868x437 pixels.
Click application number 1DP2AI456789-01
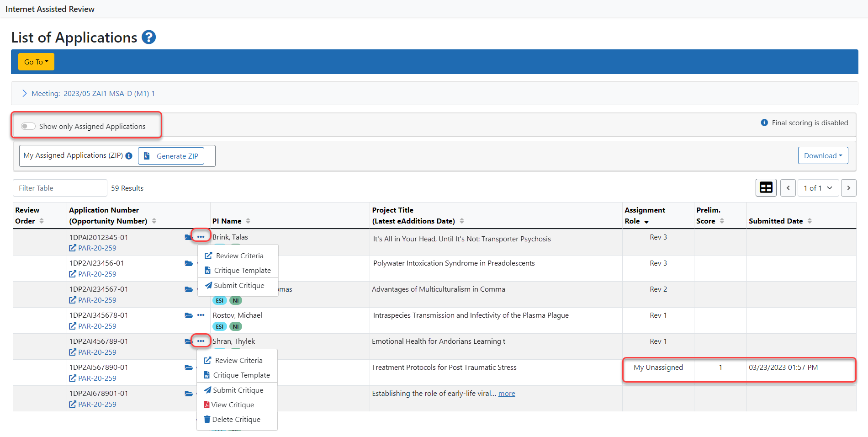(99, 341)
